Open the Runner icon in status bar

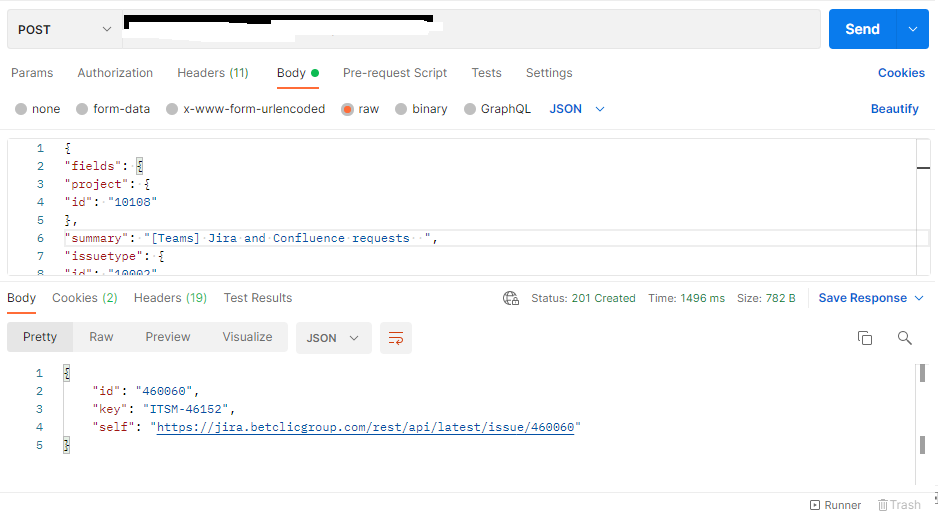(x=835, y=505)
